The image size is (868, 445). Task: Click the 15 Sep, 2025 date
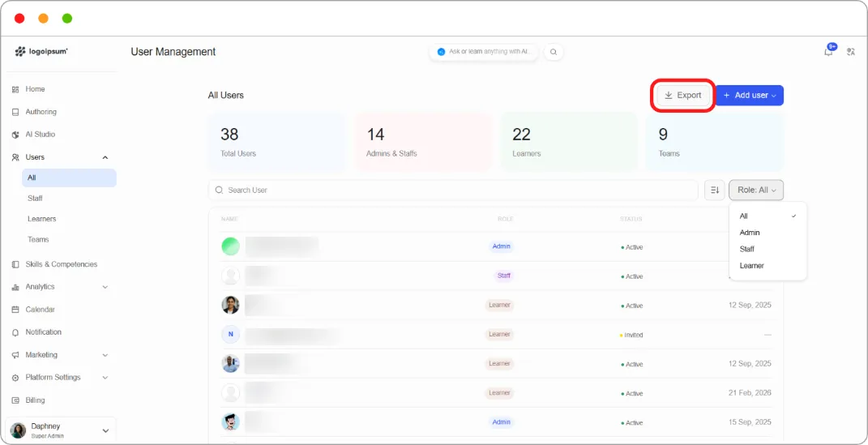[750, 422]
